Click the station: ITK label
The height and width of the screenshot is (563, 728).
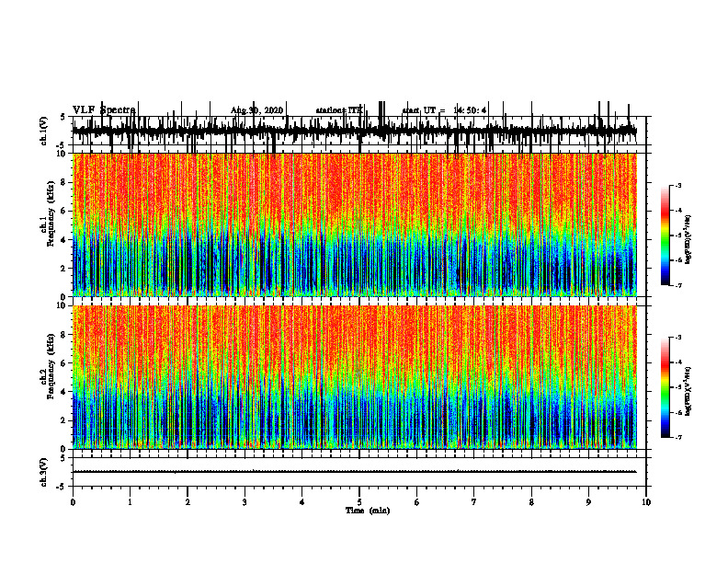[x=339, y=110]
